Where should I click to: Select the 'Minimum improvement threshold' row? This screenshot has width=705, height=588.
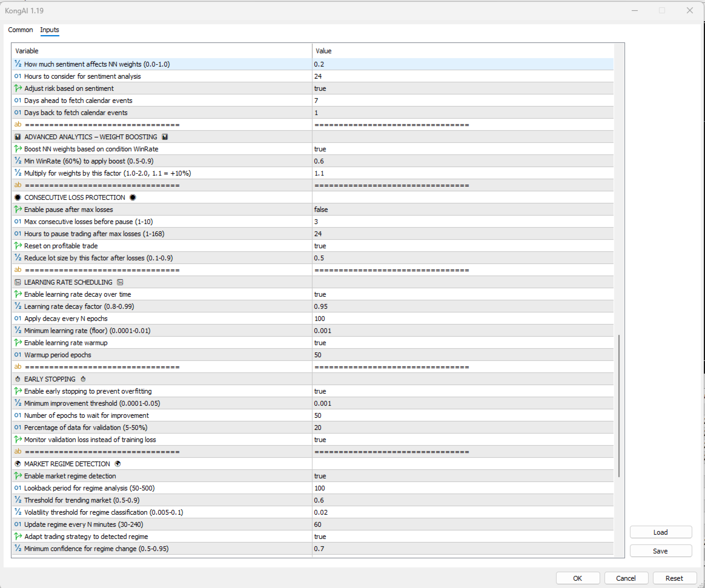313,403
